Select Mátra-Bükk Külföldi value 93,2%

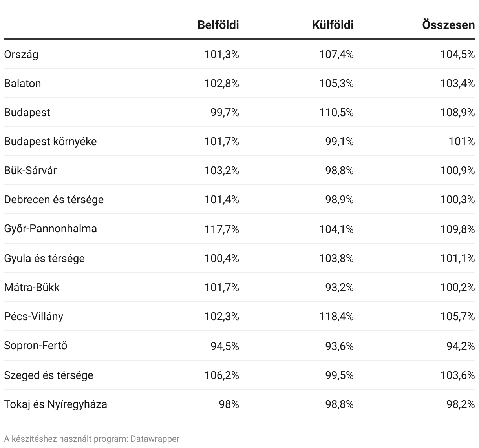339,288
